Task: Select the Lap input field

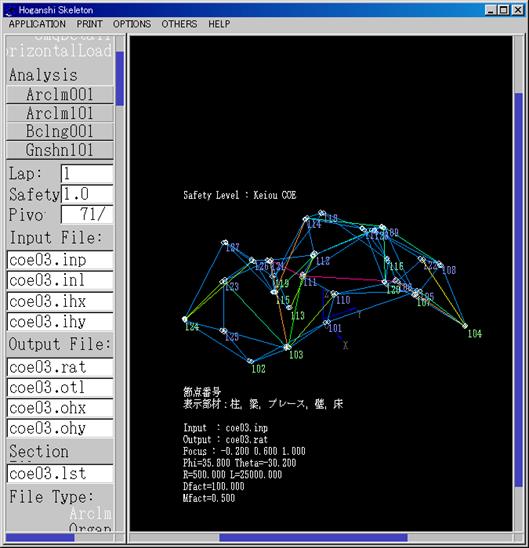Action: [87, 174]
